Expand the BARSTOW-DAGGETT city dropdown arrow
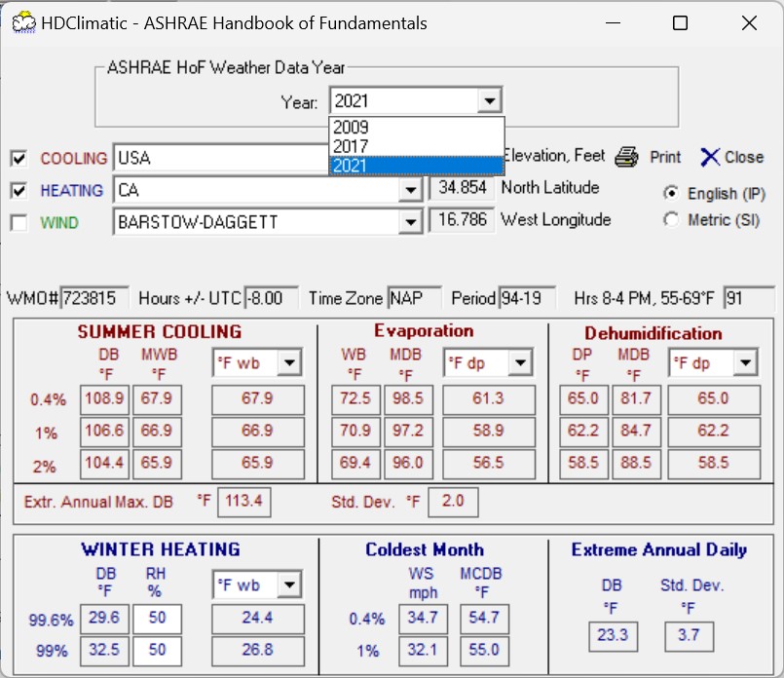This screenshot has width=784, height=678. coord(410,222)
